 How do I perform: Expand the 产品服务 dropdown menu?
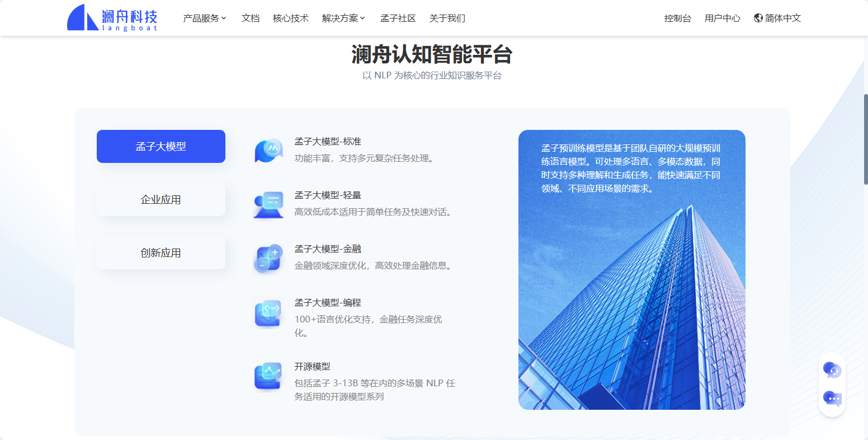(x=205, y=18)
